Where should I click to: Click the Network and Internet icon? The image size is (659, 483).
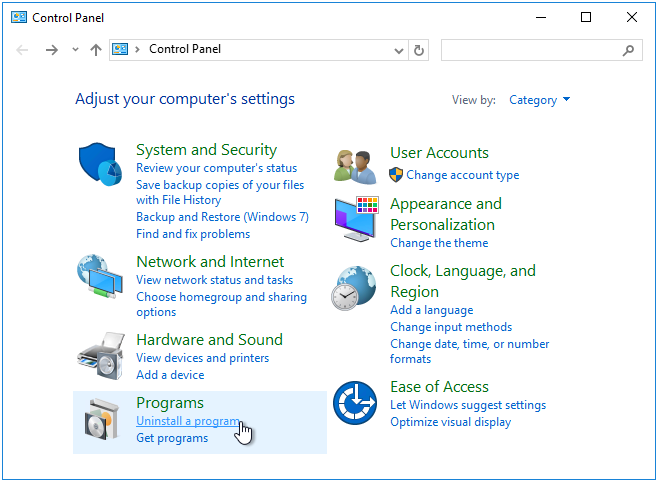(102, 278)
